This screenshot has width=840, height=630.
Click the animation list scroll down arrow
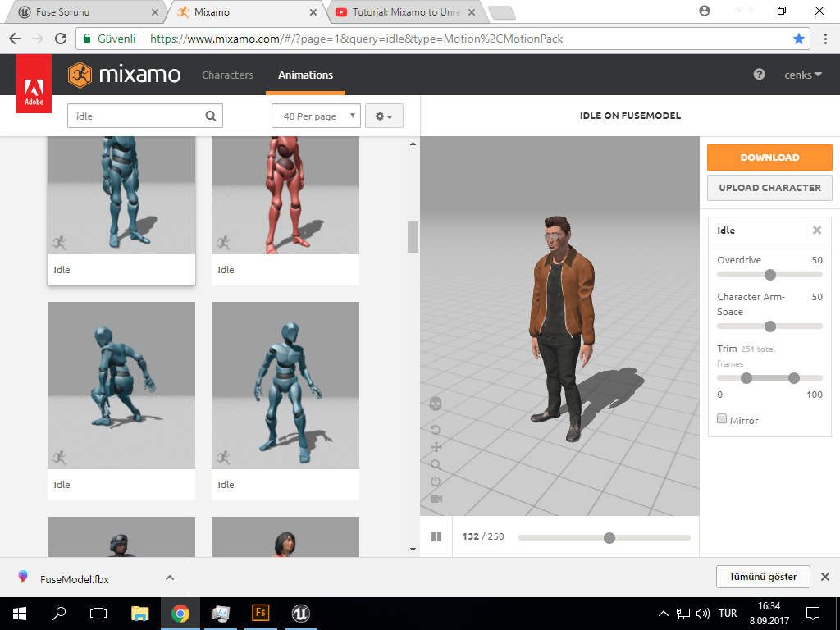[x=413, y=549]
